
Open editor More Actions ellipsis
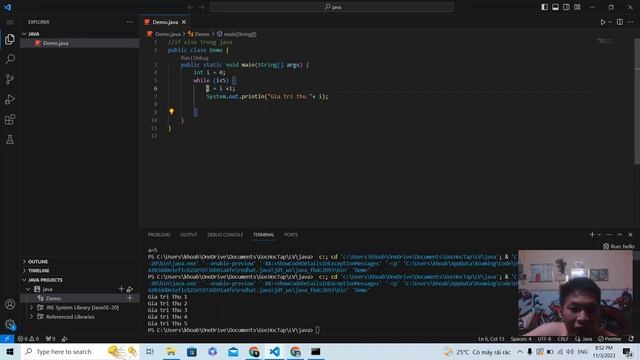tap(631, 22)
